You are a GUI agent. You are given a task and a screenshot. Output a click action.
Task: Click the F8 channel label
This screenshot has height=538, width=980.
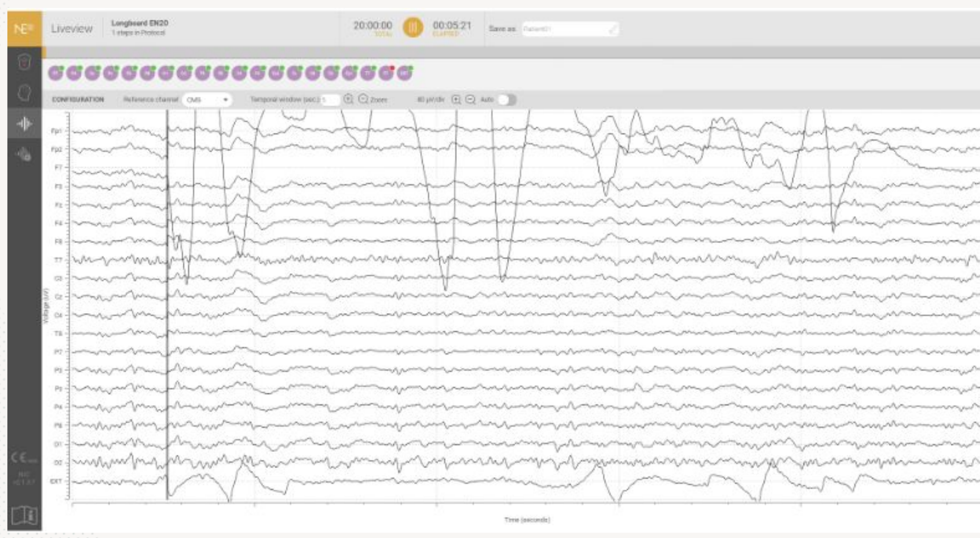58,241
